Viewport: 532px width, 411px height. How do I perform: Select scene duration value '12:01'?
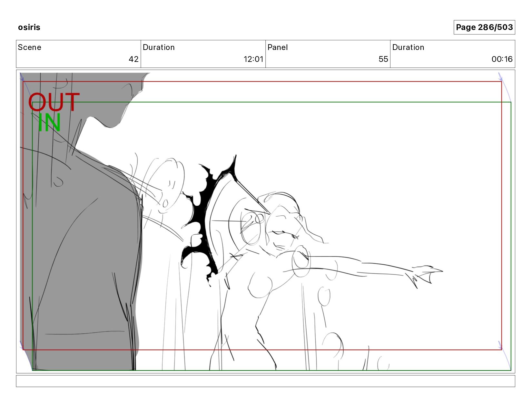(x=253, y=59)
